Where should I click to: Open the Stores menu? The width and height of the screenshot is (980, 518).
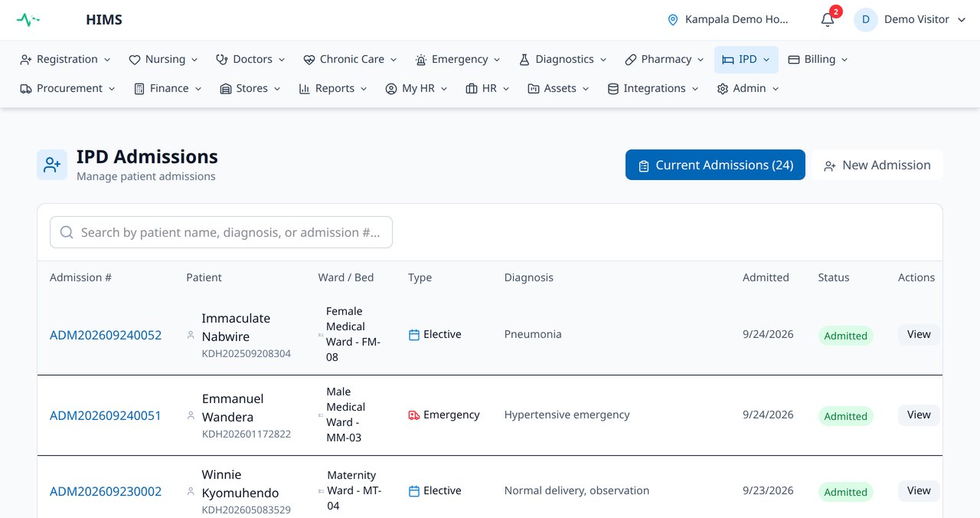(x=250, y=89)
